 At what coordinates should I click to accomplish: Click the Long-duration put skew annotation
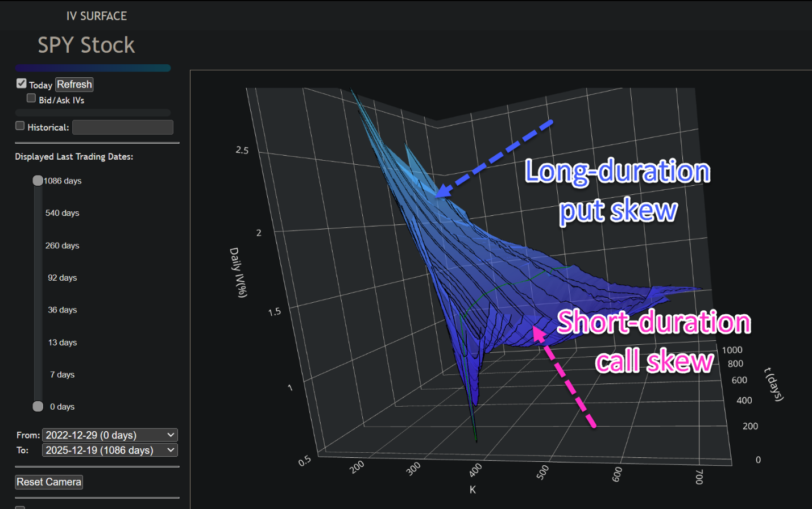pyautogui.click(x=618, y=190)
